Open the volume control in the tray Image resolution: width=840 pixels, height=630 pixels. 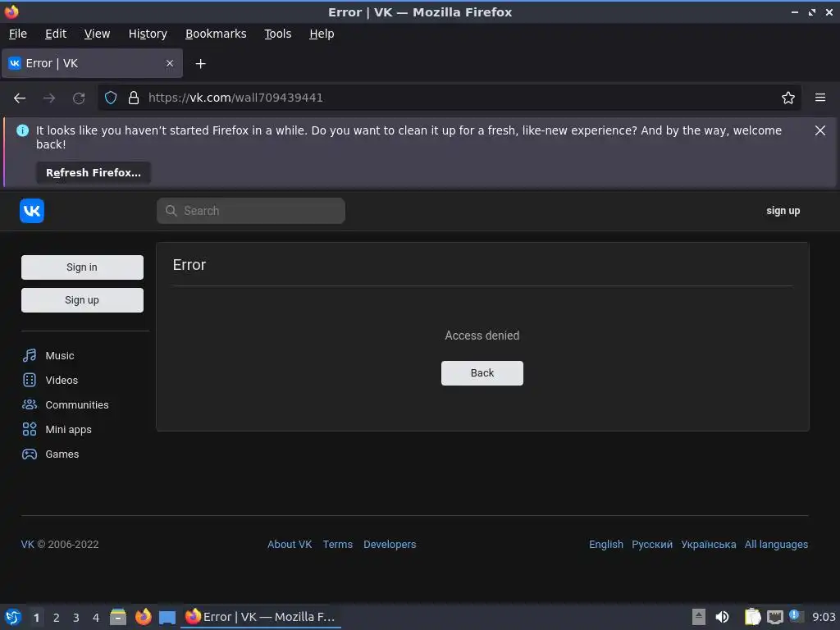(x=722, y=617)
